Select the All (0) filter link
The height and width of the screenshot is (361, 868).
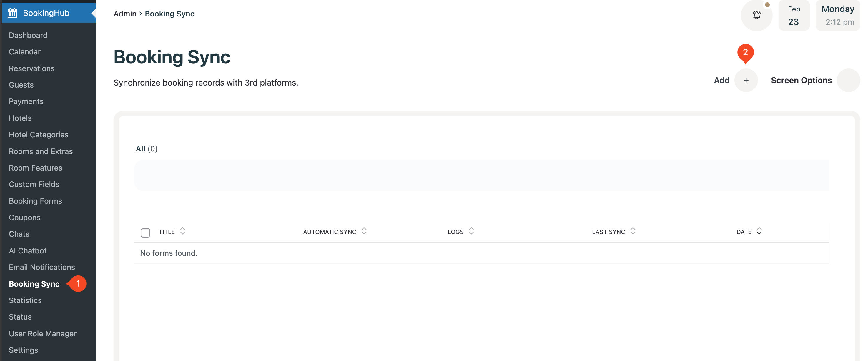click(x=146, y=148)
